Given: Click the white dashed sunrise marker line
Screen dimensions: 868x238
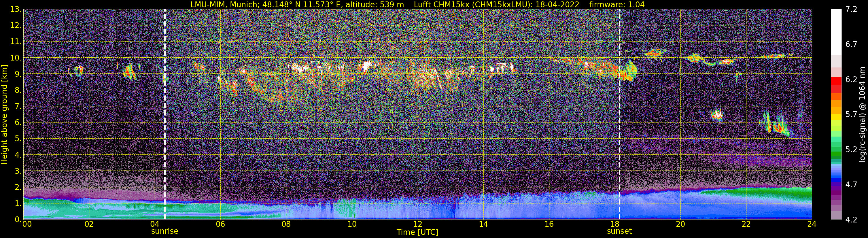Looking at the screenshot, I should [x=165, y=114].
